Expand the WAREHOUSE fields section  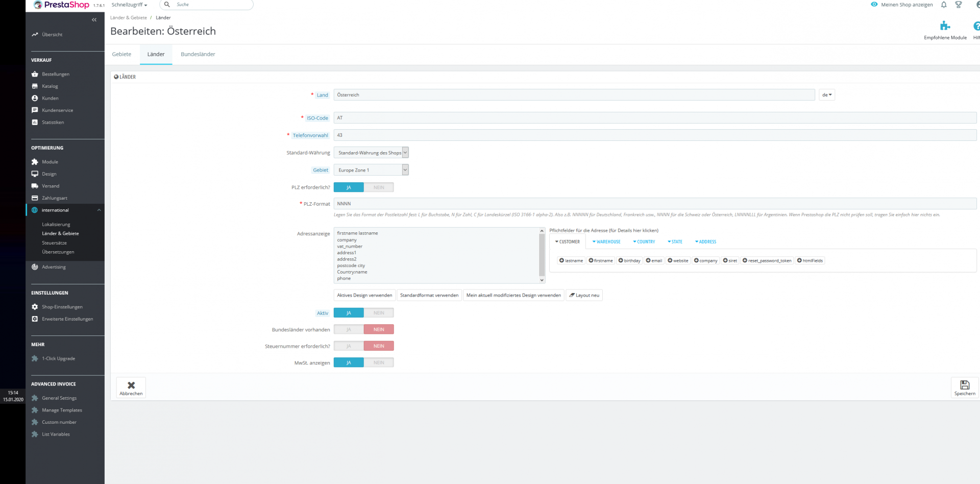click(606, 242)
